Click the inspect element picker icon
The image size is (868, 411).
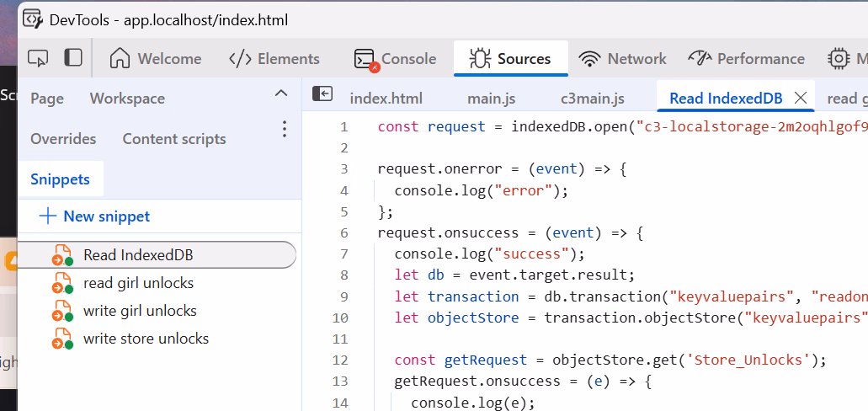[x=38, y=58]
